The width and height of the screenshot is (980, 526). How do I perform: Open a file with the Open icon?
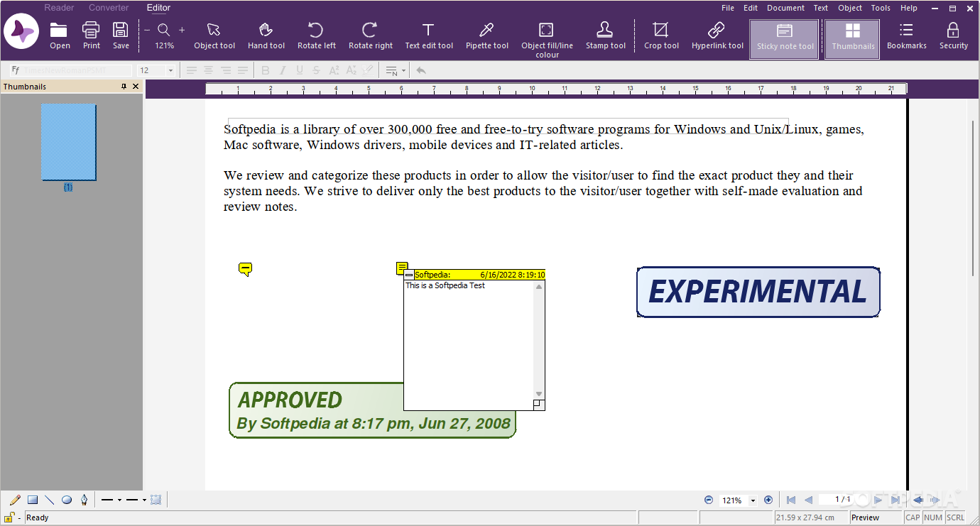pyautogui.click(x=60, y=35)
